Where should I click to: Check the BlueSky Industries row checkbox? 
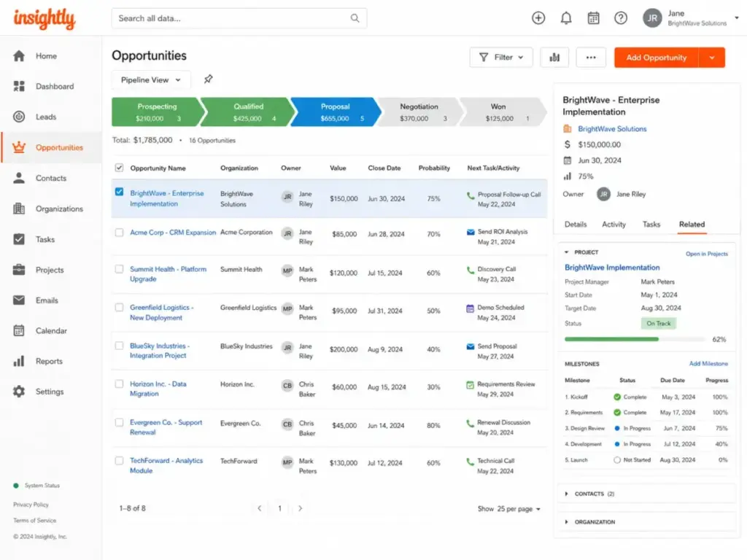click(119, 346)
